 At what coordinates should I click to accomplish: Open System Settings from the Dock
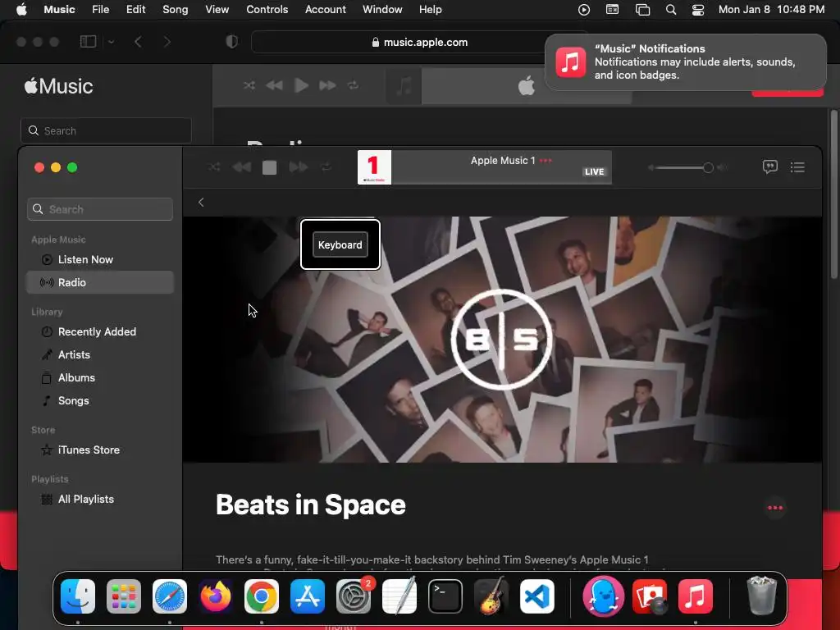click(354, 596)
